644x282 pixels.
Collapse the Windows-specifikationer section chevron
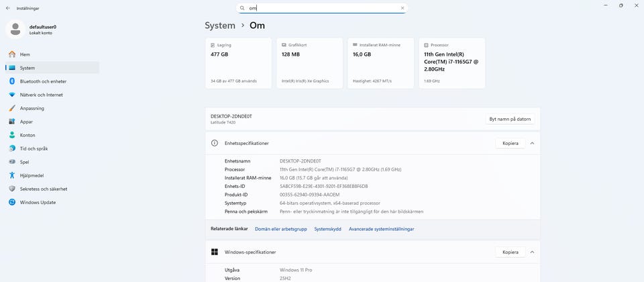(x=532, y=252)
